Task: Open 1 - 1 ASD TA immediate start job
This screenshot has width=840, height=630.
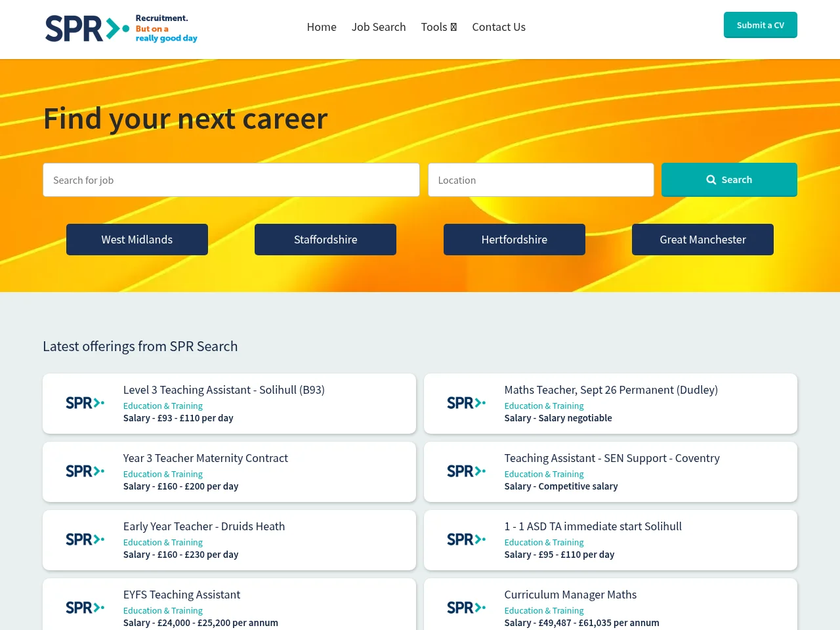Action: pos(593,526)
